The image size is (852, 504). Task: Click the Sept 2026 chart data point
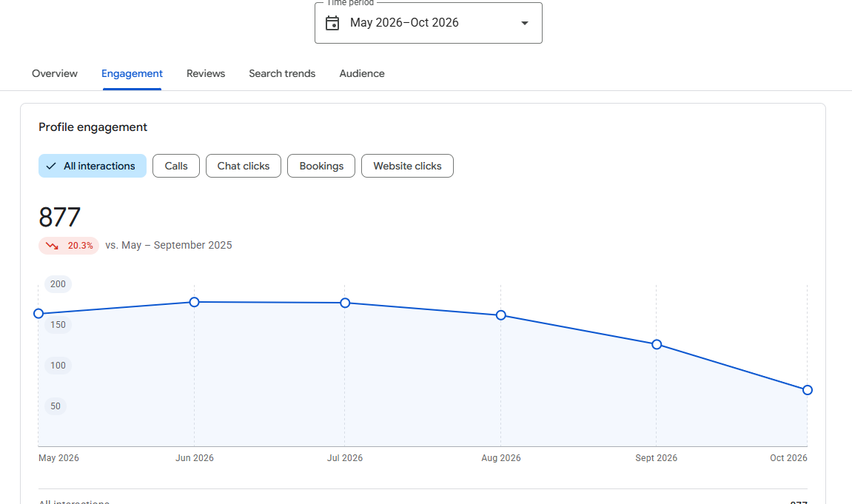657,344
